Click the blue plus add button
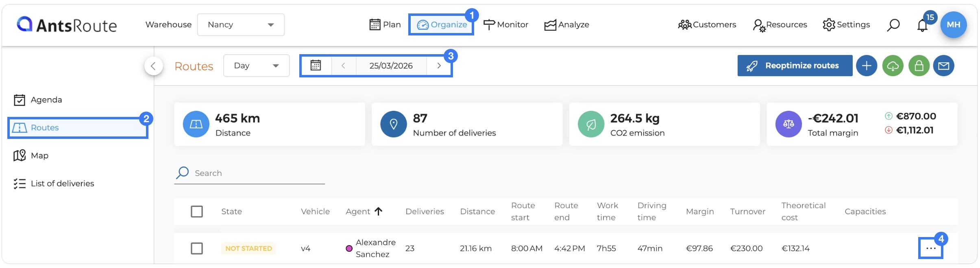Viewport: 980px width, 268px height. (867, 66)
